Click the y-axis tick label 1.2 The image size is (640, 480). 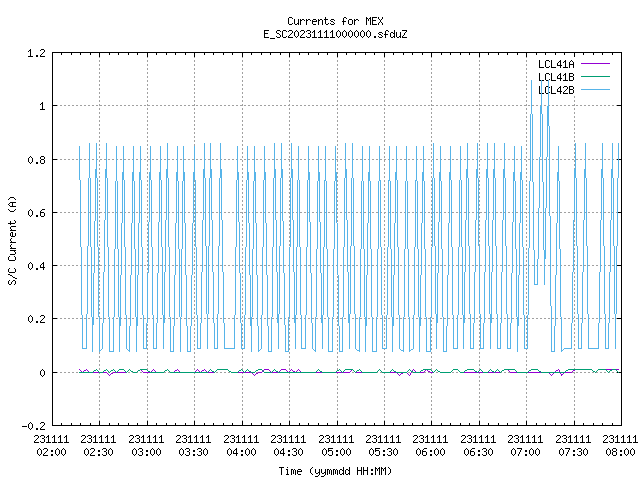click(x=36, y=53)
